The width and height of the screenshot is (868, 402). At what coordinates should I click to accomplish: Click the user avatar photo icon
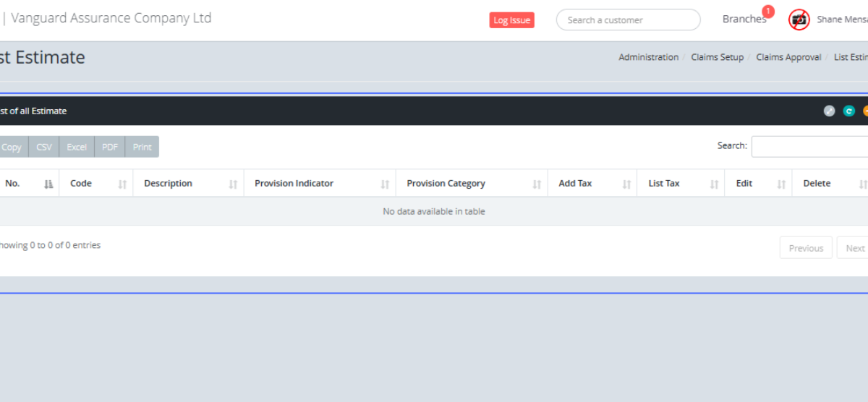[x=799, y=20]
